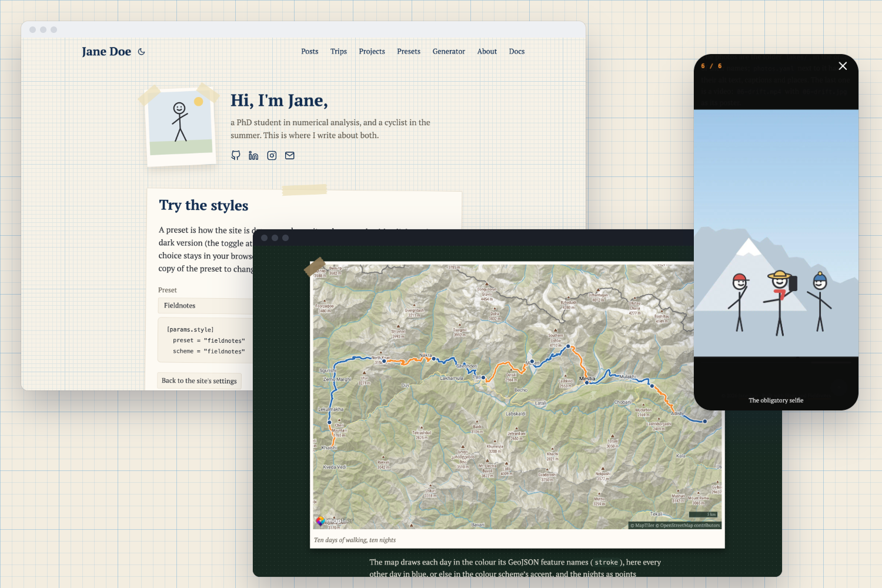Click the Labskaldi label on the map

516,414
